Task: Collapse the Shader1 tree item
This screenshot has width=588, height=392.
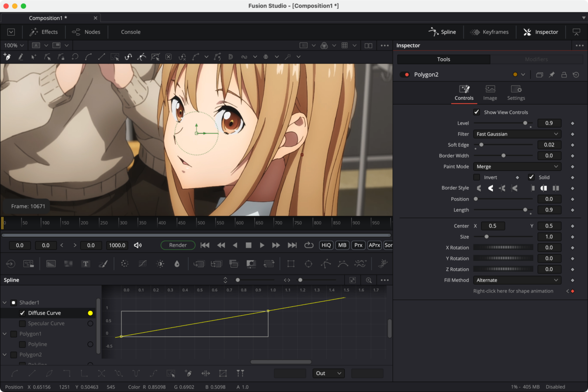Action: 5,302
